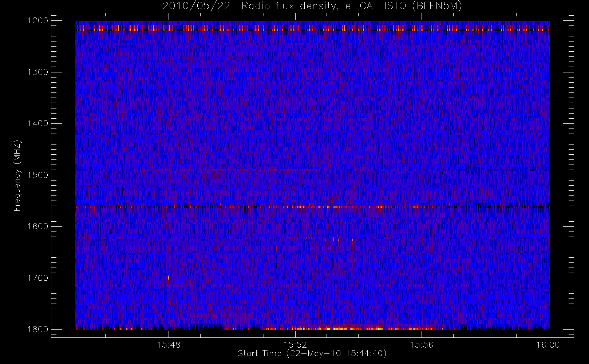Click the 1300 frequency tick label
589x364 pixels.
coord(38,72)
